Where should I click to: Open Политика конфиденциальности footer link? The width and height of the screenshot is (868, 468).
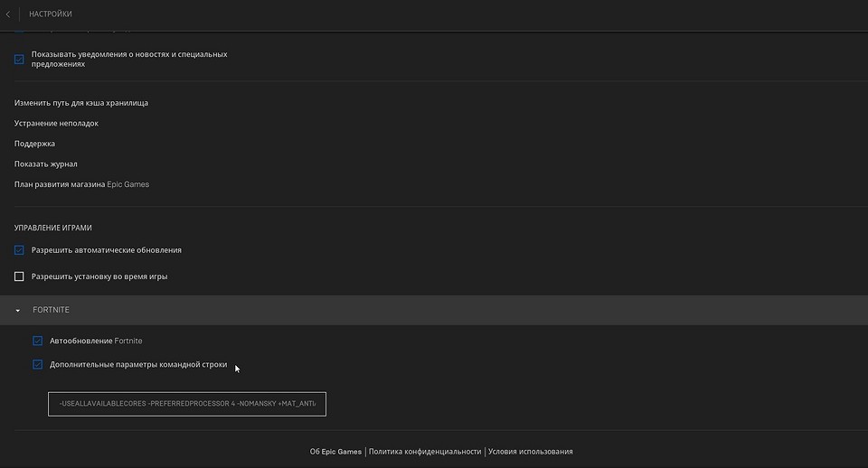click(x=425, y=452)
